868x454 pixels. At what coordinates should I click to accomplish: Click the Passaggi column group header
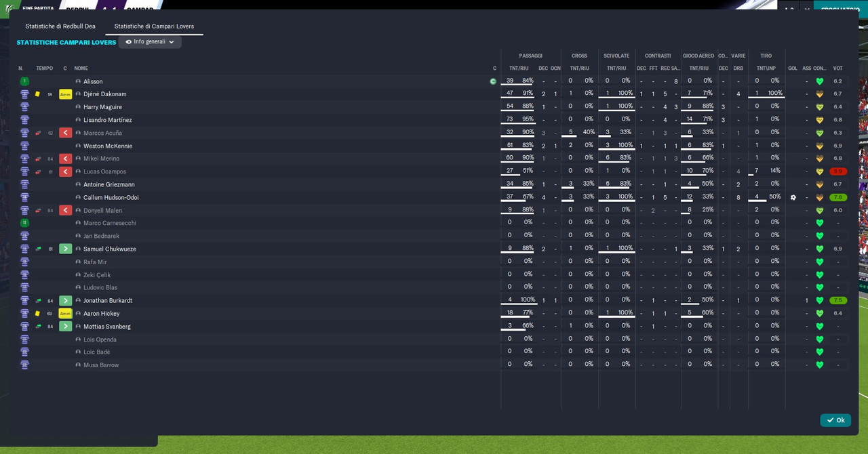(x=531, y=56)
